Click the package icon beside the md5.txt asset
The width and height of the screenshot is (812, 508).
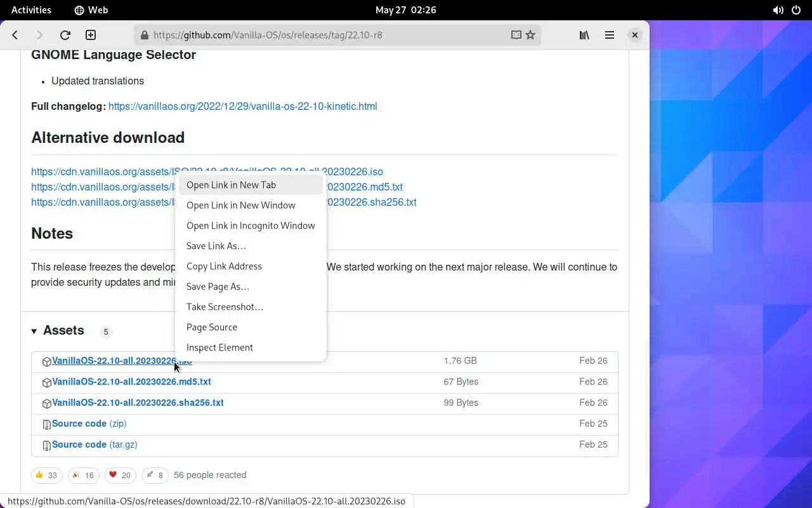pyautogui.click(x=46, y=382)
